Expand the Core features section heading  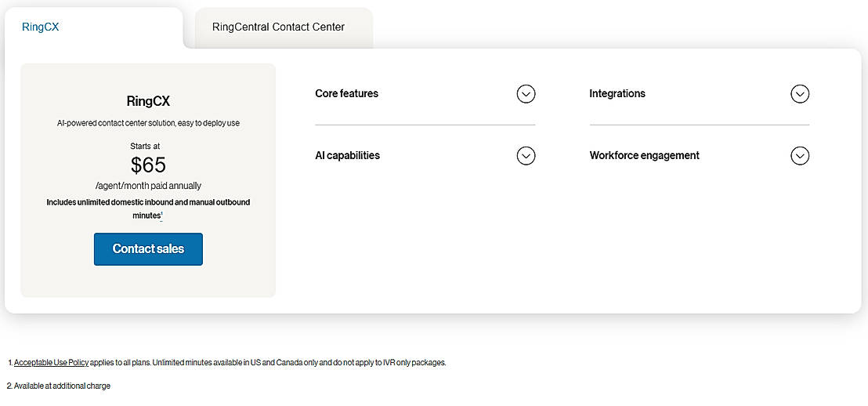(x=346, y=94)
